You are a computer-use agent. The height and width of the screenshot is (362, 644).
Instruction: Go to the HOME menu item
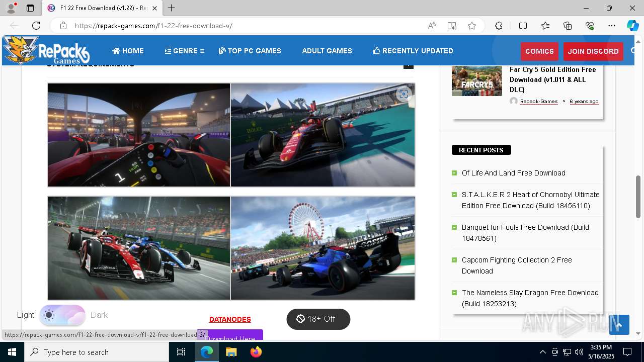pyautogui.click(x=128, y=51)
